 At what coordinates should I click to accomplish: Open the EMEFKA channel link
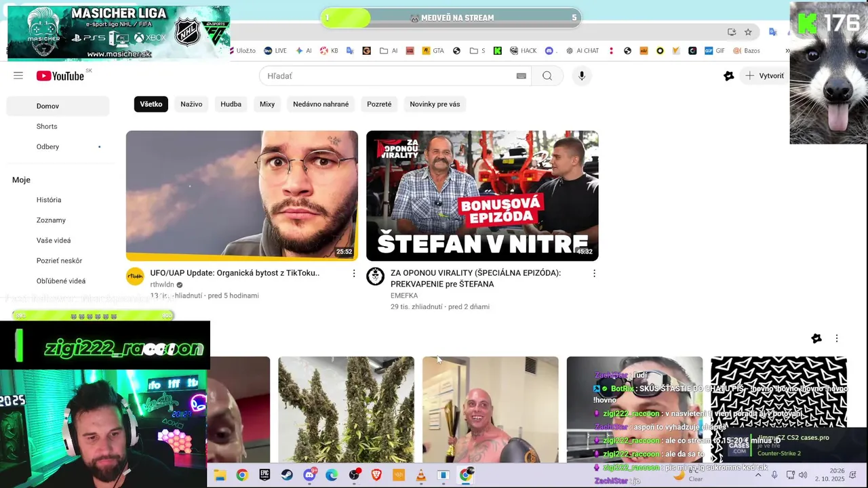pos(404,296)
